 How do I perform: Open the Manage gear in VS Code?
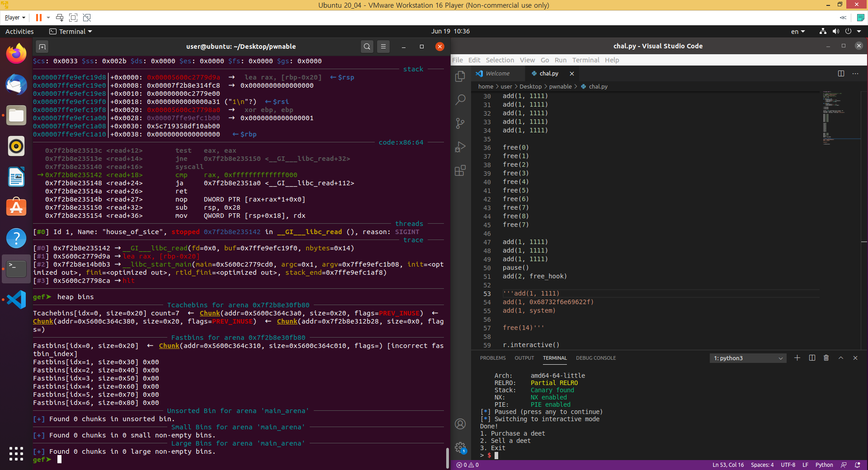[x=460, y=447]
